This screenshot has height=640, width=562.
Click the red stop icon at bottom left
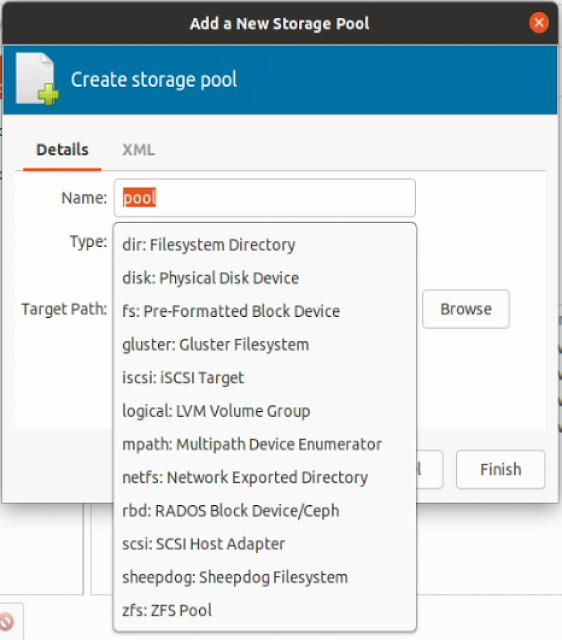coord(7,622)
